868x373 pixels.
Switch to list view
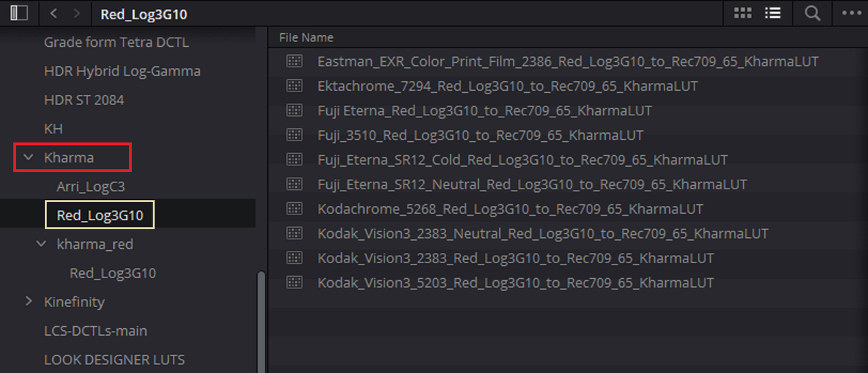click(772, 13)
